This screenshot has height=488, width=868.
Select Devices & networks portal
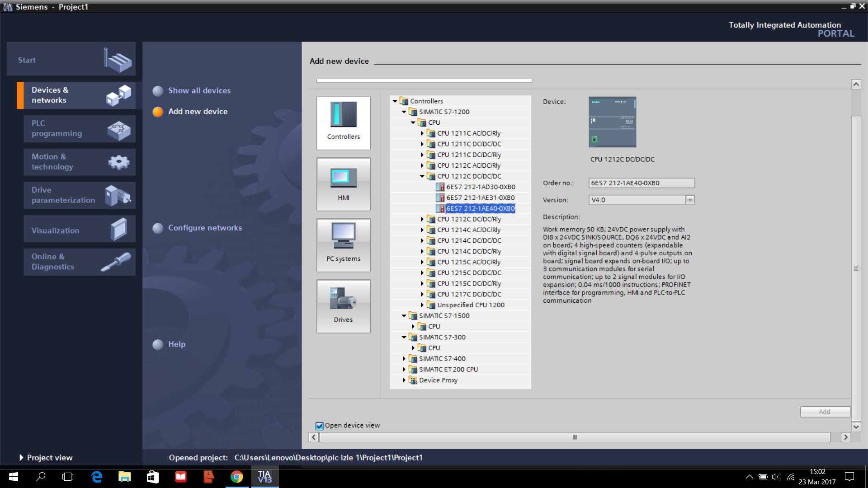pos(76,95)
